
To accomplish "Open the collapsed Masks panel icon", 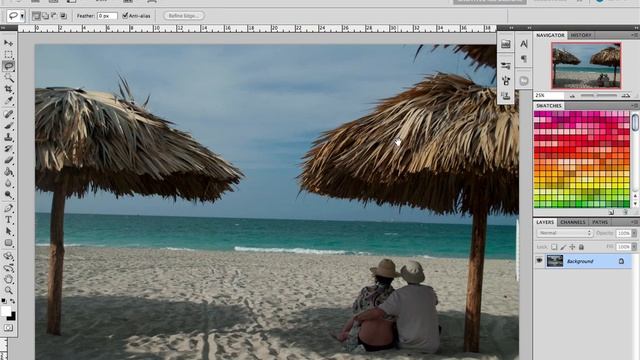I will pyautogui.click(x=524, y=81).
